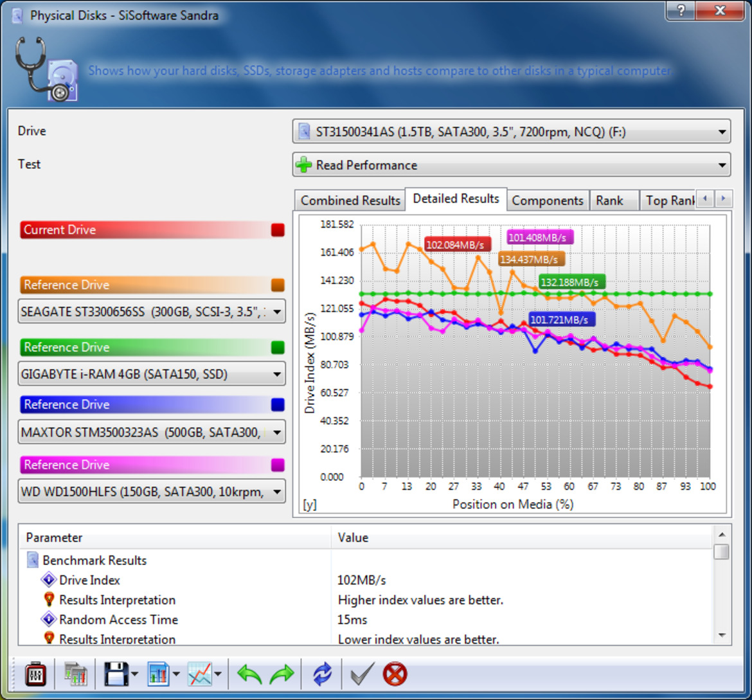
Task: Click the results list scrollbar thumb
Action: 722,552
